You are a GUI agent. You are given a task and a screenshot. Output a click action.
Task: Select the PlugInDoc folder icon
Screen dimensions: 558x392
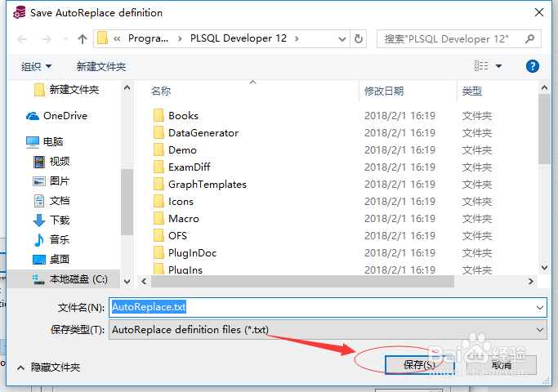(158, 253)
